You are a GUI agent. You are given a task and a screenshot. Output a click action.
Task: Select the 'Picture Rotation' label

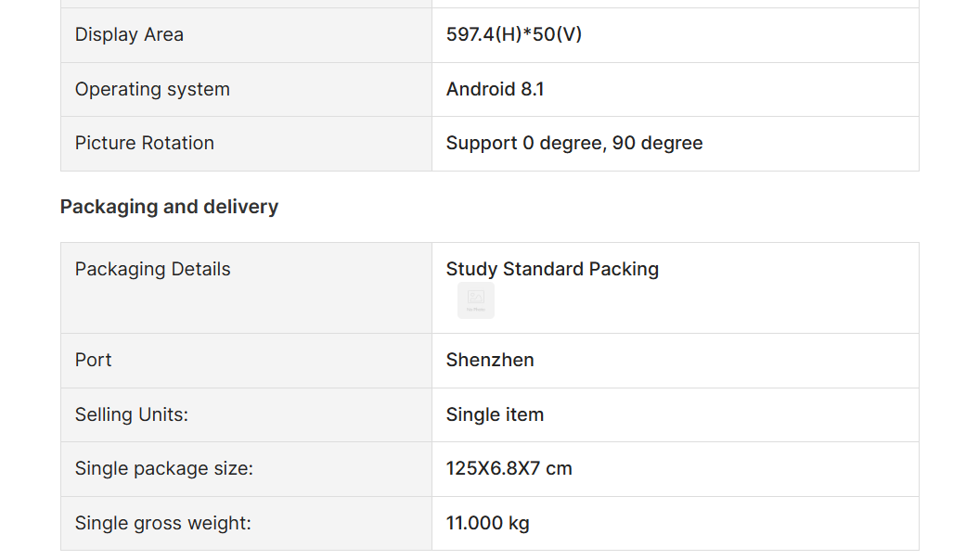tap(145, 144)
